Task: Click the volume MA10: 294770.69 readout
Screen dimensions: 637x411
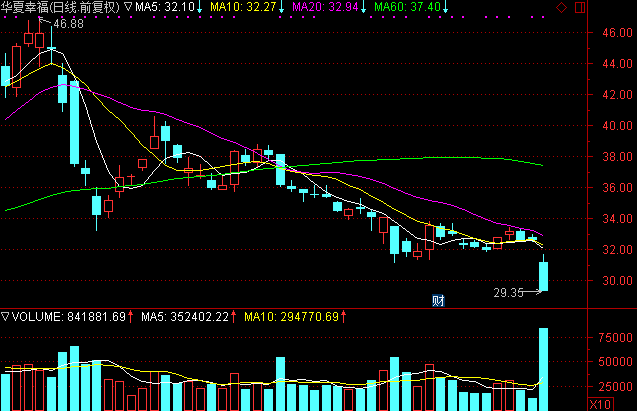Action: [292, 317]
